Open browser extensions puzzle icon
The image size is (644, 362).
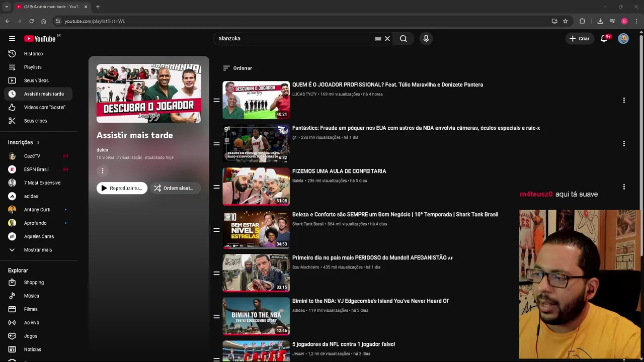click(x=582, y=21)
